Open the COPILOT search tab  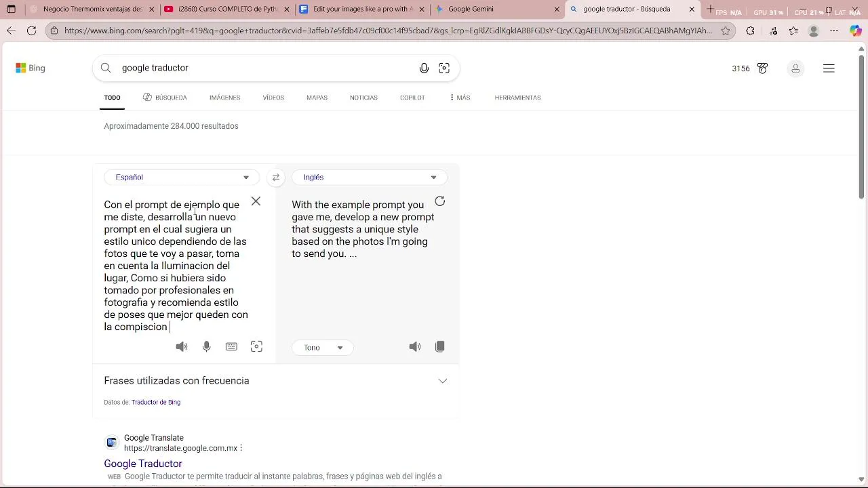pyautogui.click(x=412, y=98)
